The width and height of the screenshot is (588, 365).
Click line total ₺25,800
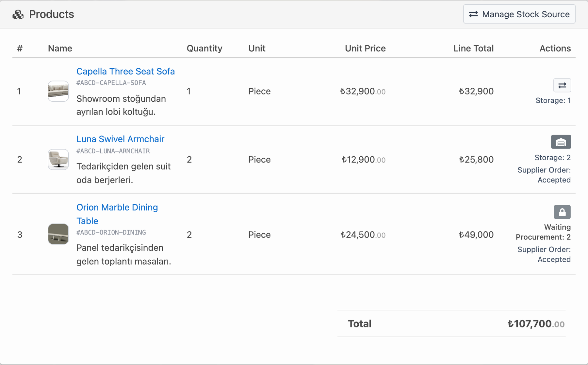(476, 160)
